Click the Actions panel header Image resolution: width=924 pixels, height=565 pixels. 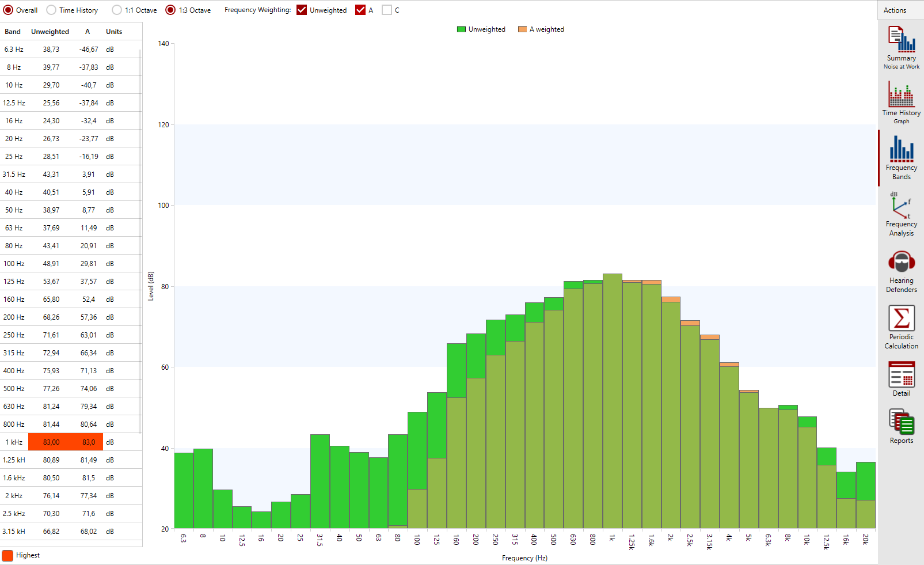(x=901, y=10)
